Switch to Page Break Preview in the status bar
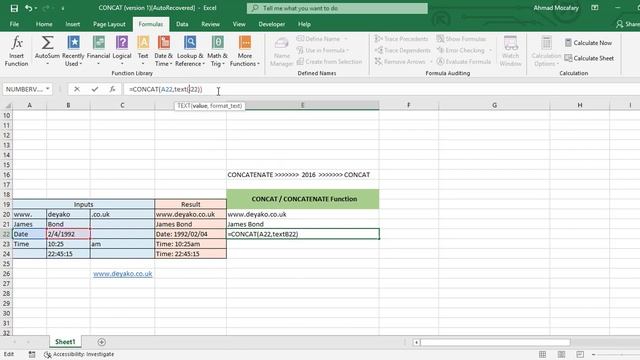The width and height of the screenshot is (640, 360). (580, 354)
